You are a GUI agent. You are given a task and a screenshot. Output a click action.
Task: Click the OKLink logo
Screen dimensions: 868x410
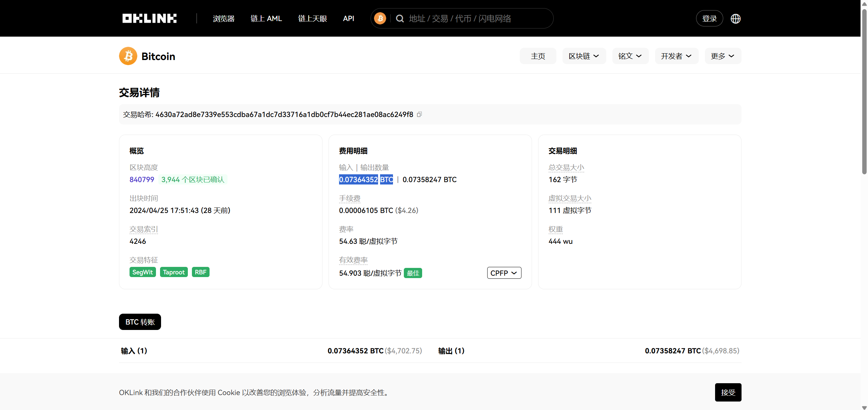tap(149, 18)
